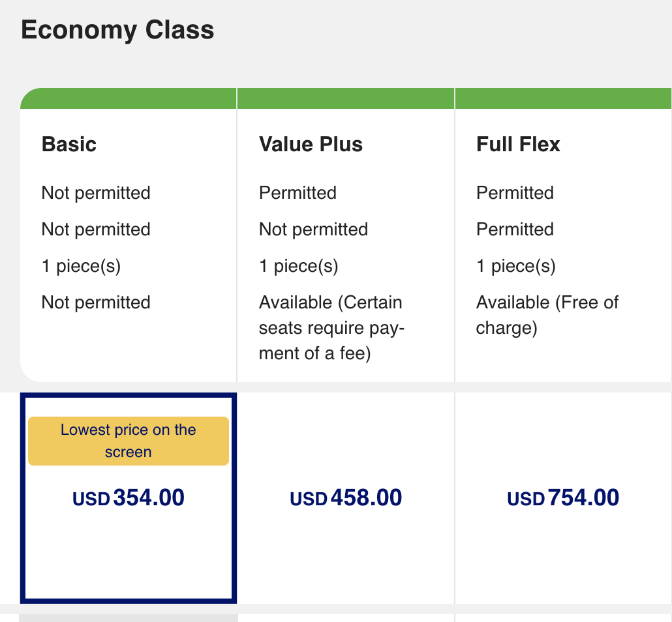The image size is (672, 622).
Task: Click "Permitted" in the Value Plus column
Action: [298, 193]
